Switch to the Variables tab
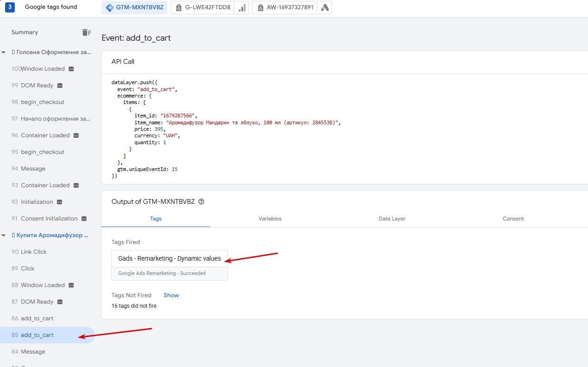 270,219
